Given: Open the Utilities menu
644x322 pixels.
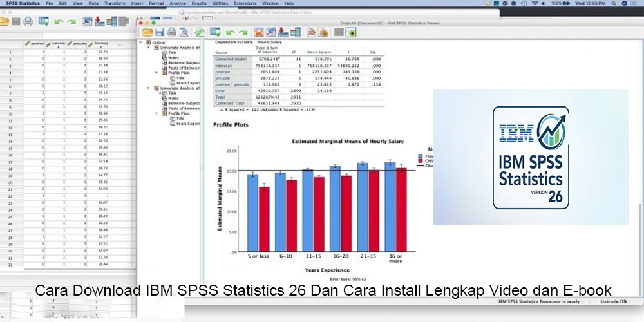Looking at the screenshot, I should click(x=221, y=3).
